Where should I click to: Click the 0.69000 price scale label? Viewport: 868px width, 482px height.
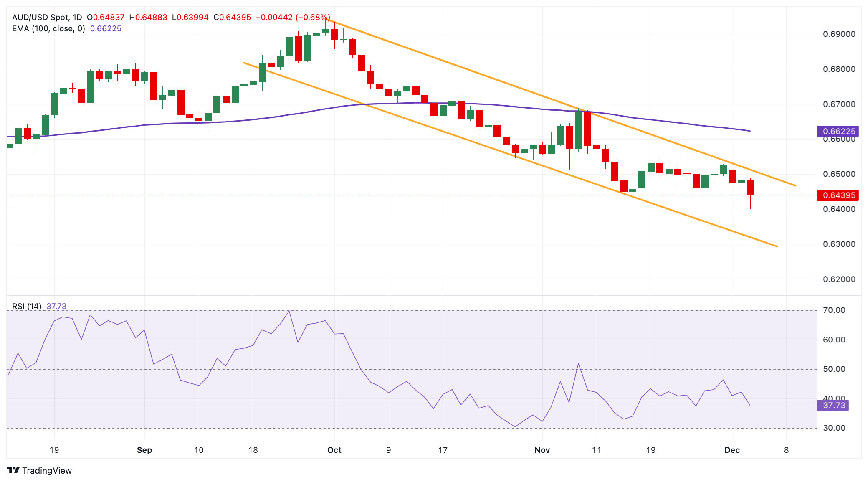(839, 34)
